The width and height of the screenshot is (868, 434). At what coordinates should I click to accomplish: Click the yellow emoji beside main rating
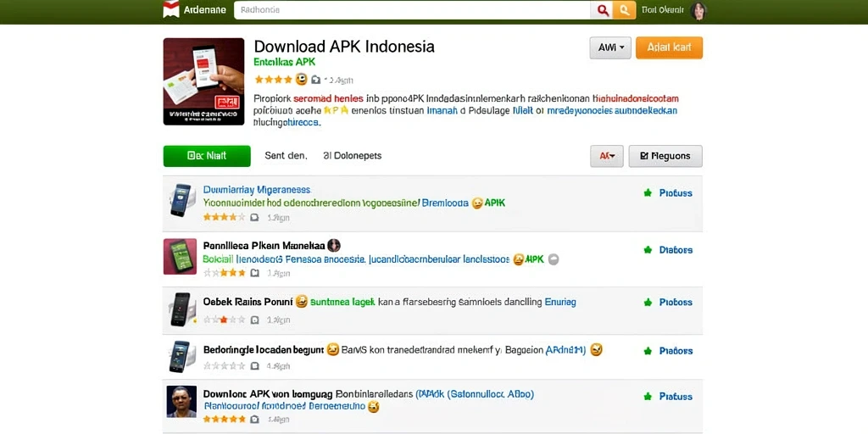(301, 79)
